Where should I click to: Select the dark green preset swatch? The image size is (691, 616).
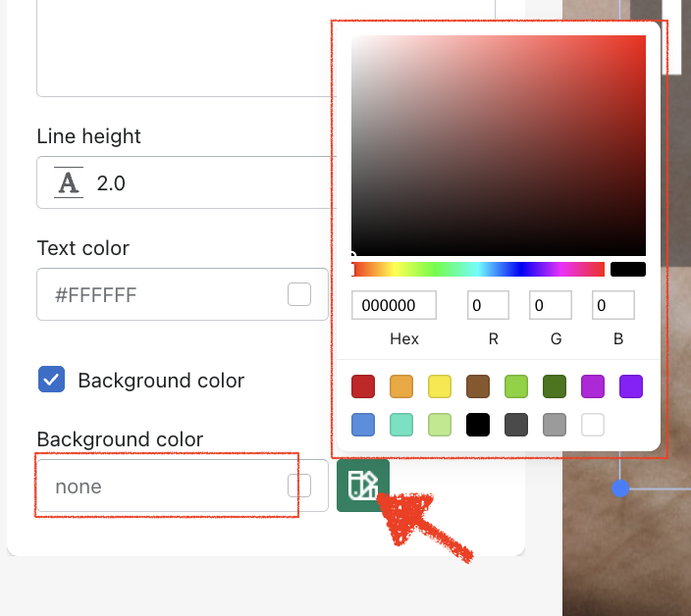(x=555, y=386)
